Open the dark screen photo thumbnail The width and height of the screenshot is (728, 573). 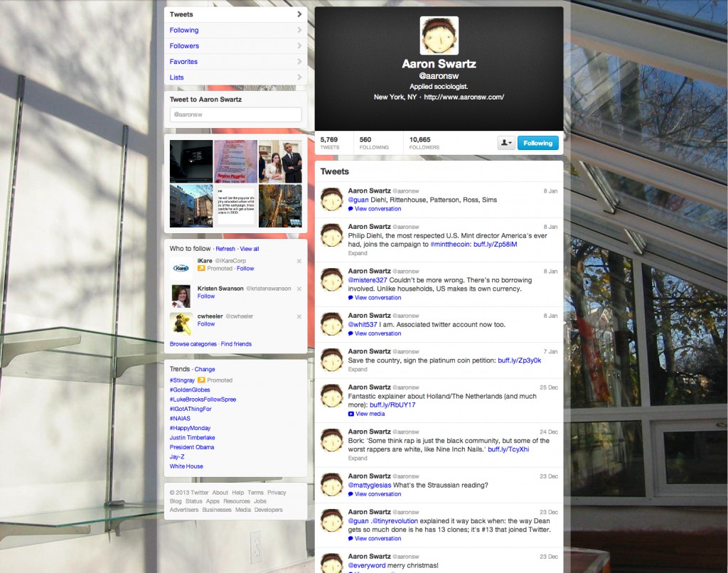tap(191, 161)
